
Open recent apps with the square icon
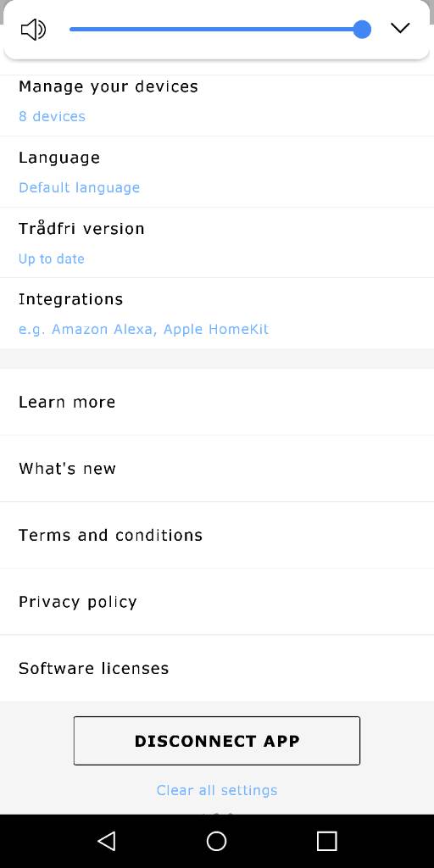[x=326, y=841]
